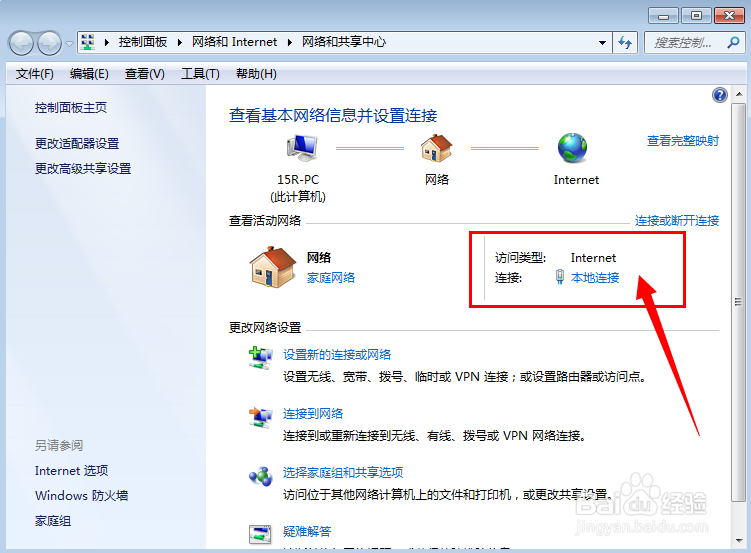Click the 设置新的连接或网络 icon

261,358
